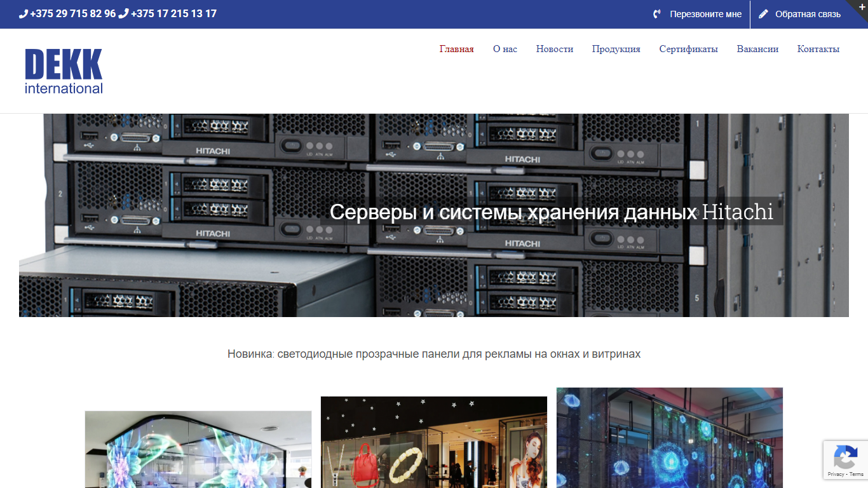Click the pencil feedback icon
The height and width of the screenshot is (488, 868).
[763, 14]
